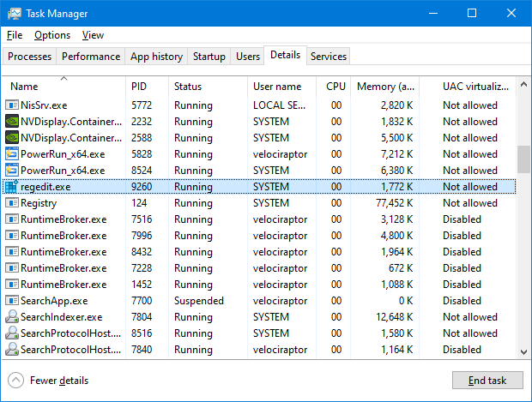Collapse view with Fewer details chevron
The width and height of the screenshot is (532, 402).
click(x=15, y=381)
